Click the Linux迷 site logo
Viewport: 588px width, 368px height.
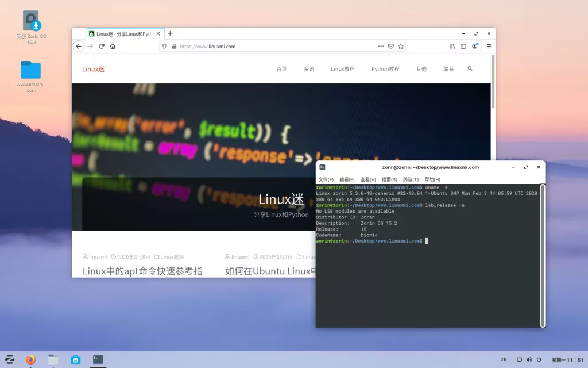pyautogui.click(x=93, y=69)
